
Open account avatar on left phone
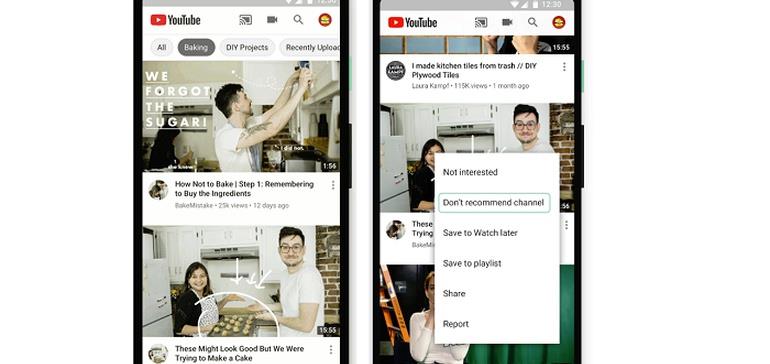coord(325,20)
